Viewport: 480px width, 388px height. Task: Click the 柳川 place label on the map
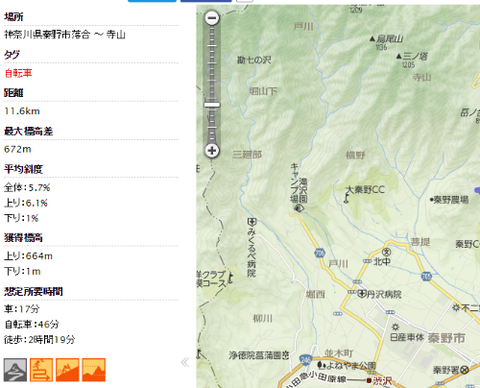click(x=263, y=319)
